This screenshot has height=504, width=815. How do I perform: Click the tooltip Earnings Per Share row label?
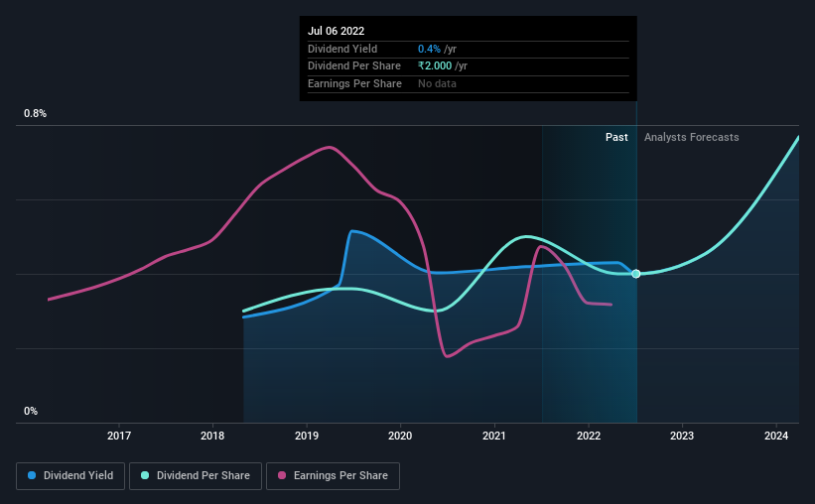click(x=354, y=83)
